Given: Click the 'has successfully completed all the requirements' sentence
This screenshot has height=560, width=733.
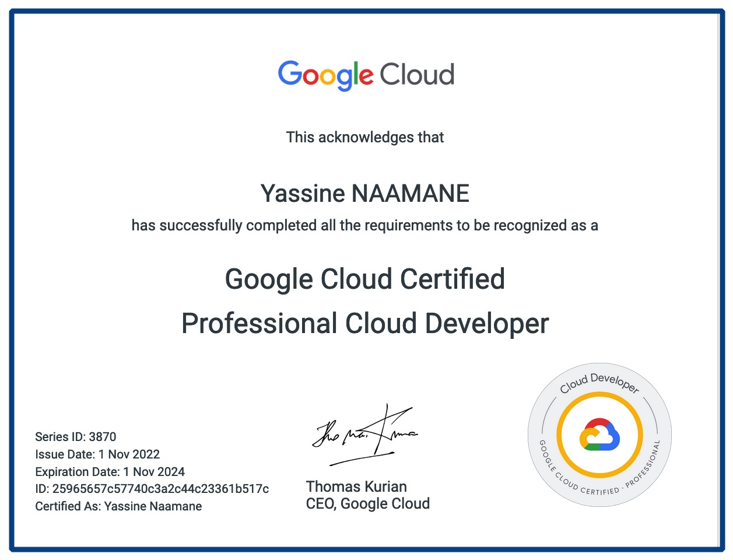Looking at the screenshot, I should [x=365, y=226].
